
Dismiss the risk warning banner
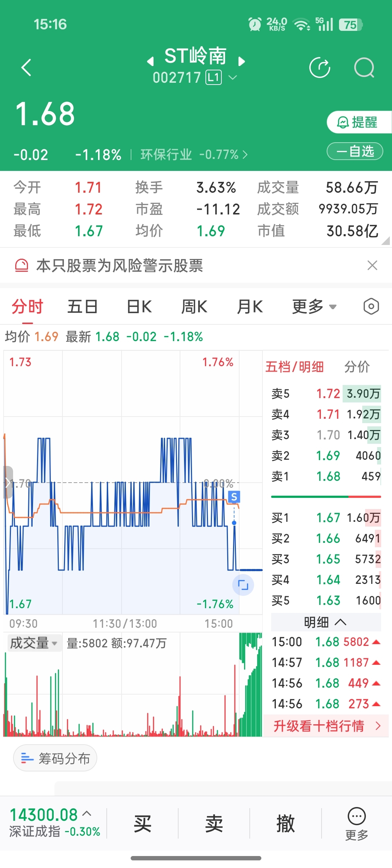(x=372, y=265)
